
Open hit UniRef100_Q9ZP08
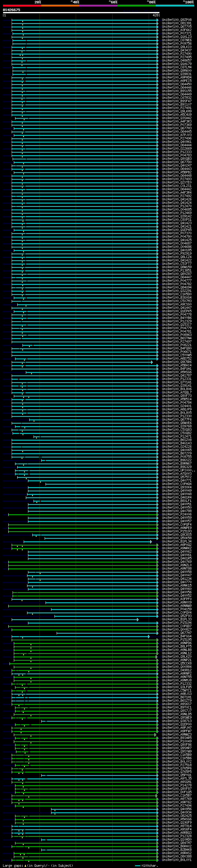[176, 20]
